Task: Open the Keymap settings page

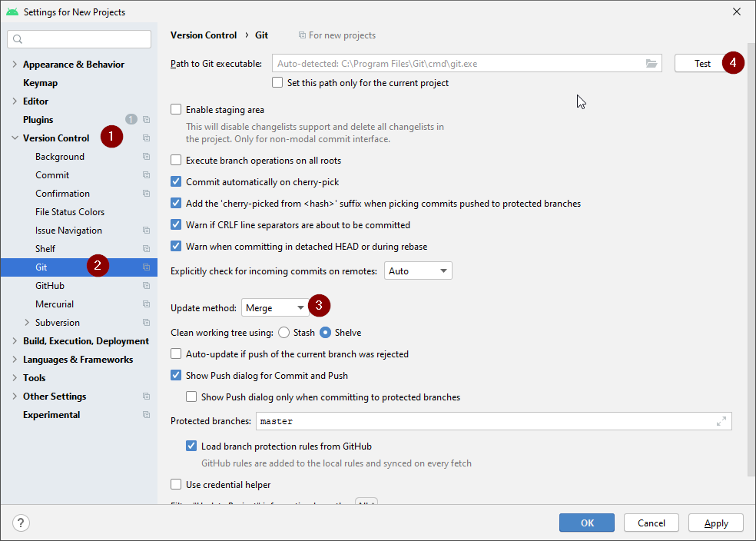Action: pyautogui.click(x=41, y=83)
